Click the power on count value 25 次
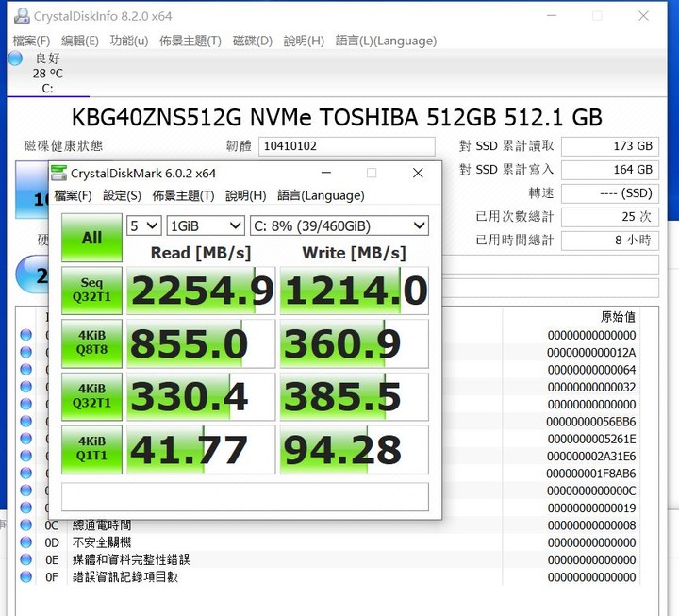The image size is (679, 616). (x=610, y=217)
